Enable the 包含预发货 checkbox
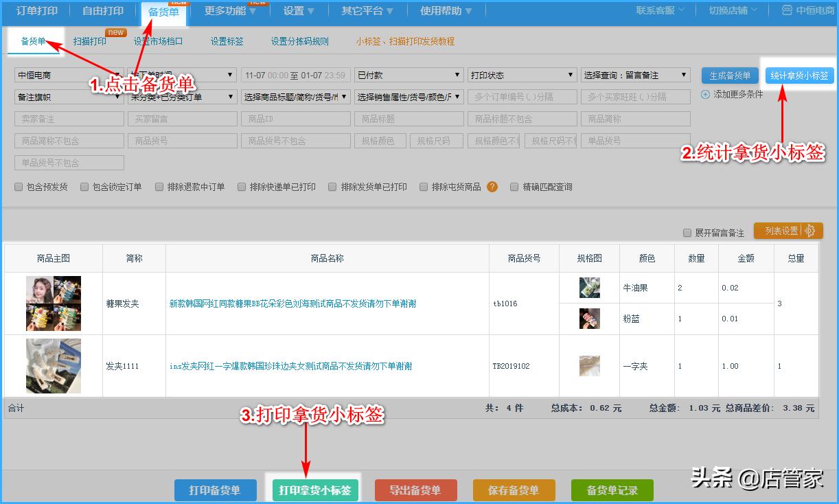The height and width of the screenshot is (504, 839). [x=18, y=186]
